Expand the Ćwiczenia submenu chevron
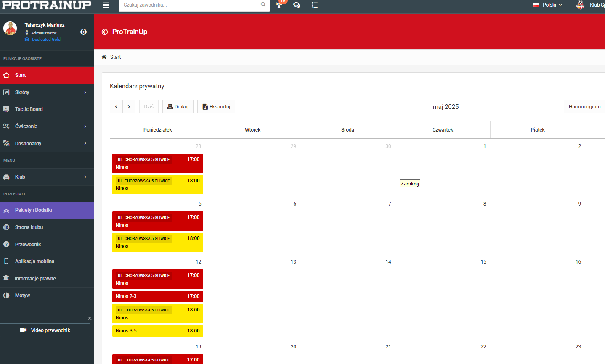 tap(85, 126)
